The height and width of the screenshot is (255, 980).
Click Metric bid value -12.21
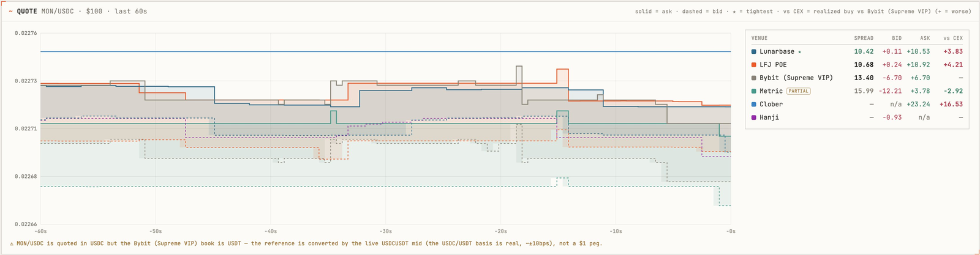pos(890,91)
